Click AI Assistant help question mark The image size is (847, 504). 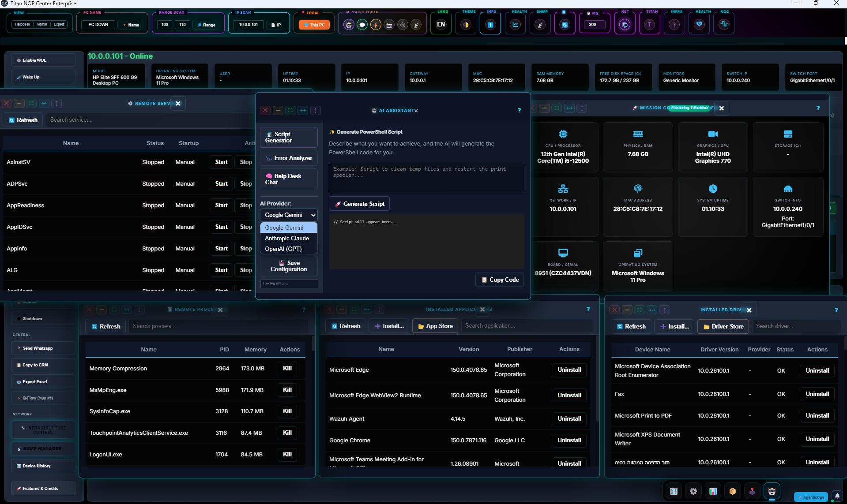coord(519,111)
